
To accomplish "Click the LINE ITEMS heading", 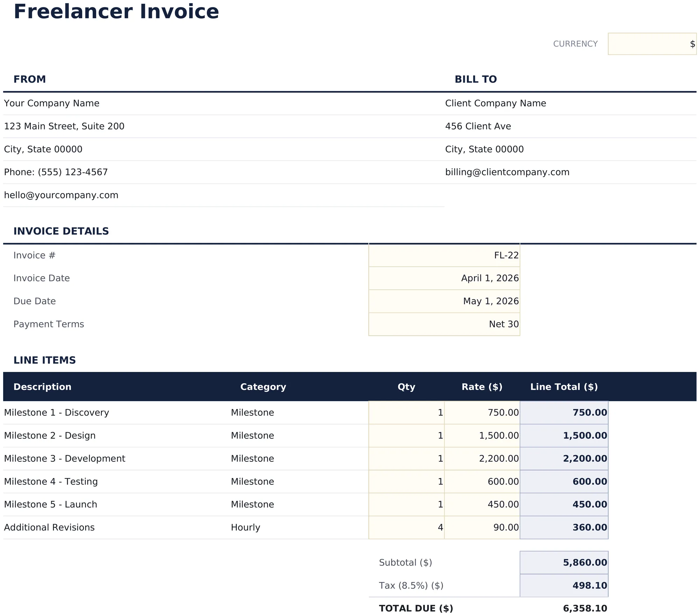I will tap(44, 360).
